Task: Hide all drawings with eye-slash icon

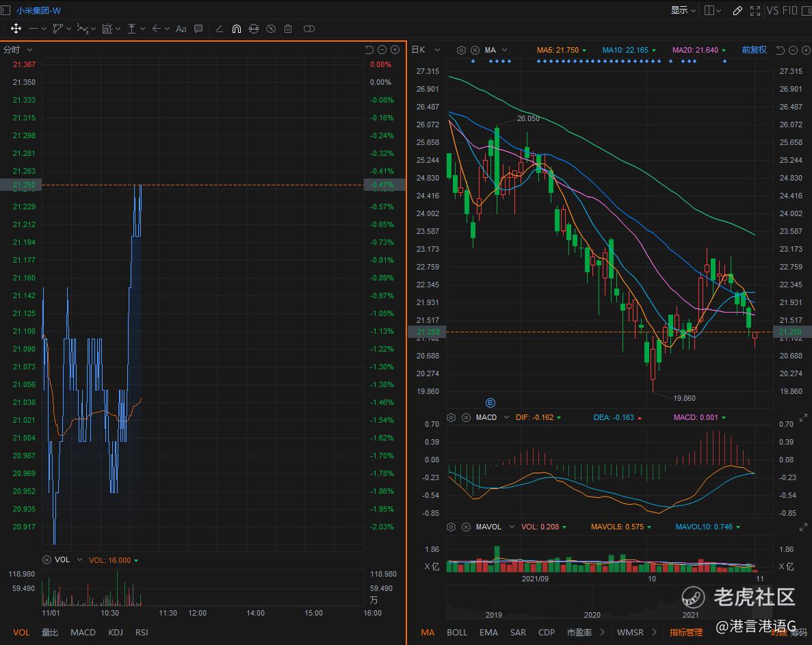Action: [271, 29]
